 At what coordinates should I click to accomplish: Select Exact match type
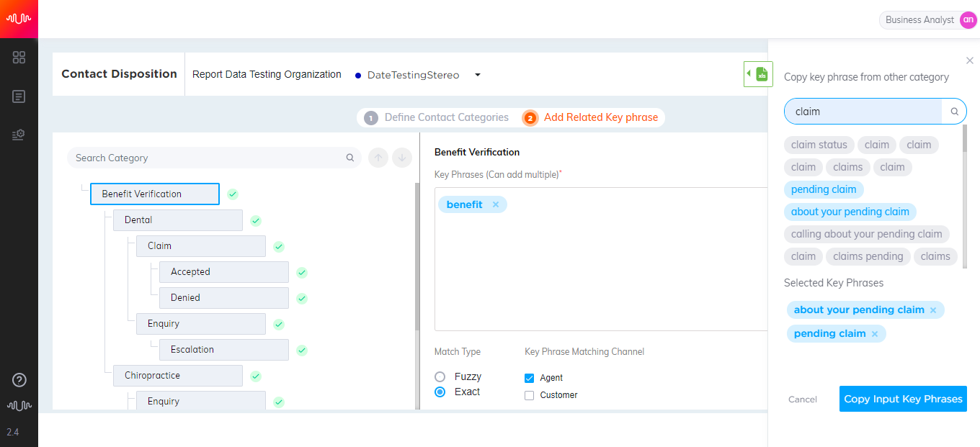(x=440, y=392)
